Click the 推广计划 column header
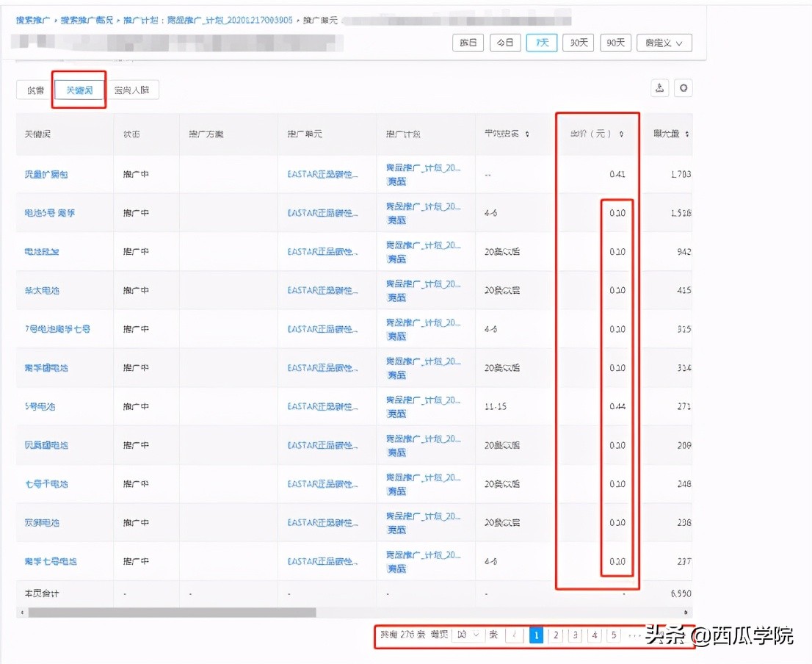The height and width of the screenshot is (664, 812). coord(403,134)
